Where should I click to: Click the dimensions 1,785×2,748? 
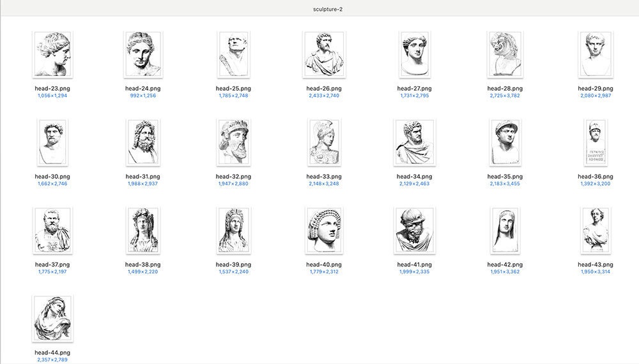[233, 96]
